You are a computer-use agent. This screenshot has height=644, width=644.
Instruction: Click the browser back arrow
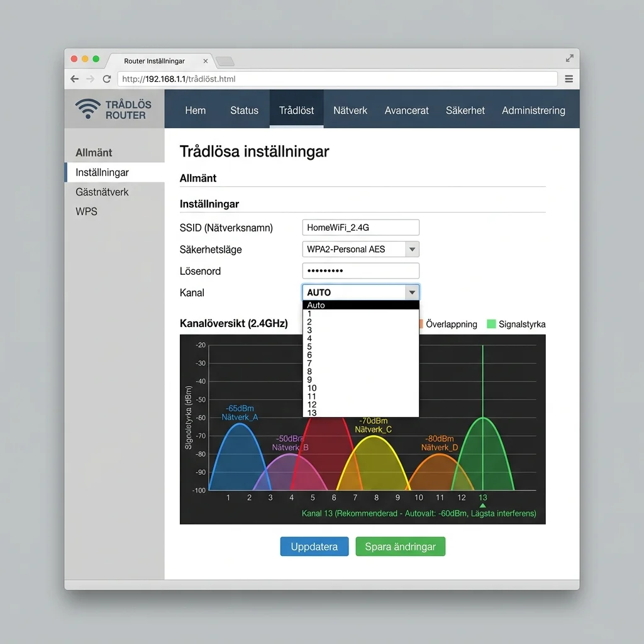coord(74,79)
